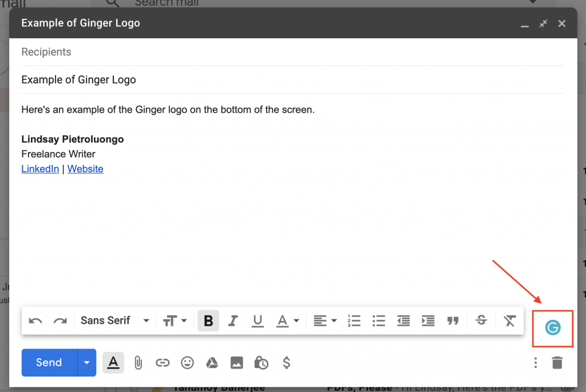Toggle bold formatting

coord(208,320)
